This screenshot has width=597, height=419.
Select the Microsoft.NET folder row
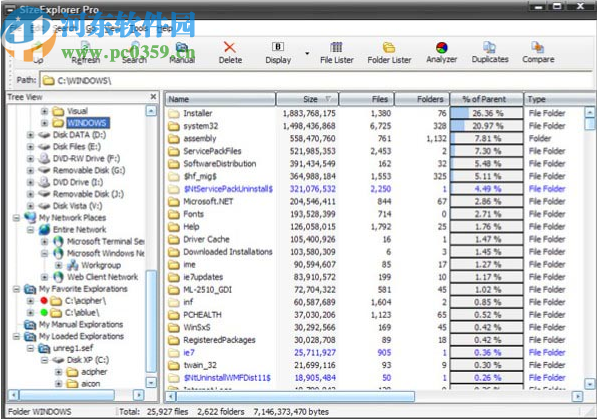[375, 202]
